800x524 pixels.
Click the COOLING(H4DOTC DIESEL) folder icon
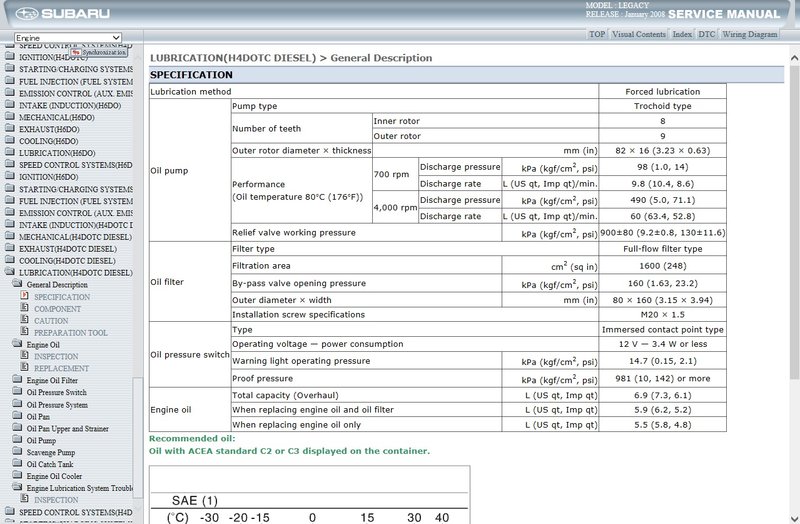pyautogui.click(x=10, y=260)
